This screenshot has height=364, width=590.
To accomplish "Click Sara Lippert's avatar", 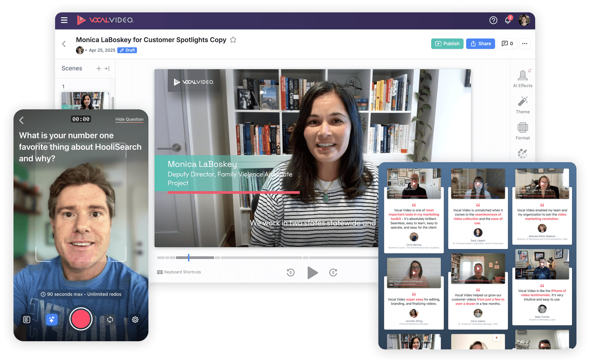I will coord(478,233).
